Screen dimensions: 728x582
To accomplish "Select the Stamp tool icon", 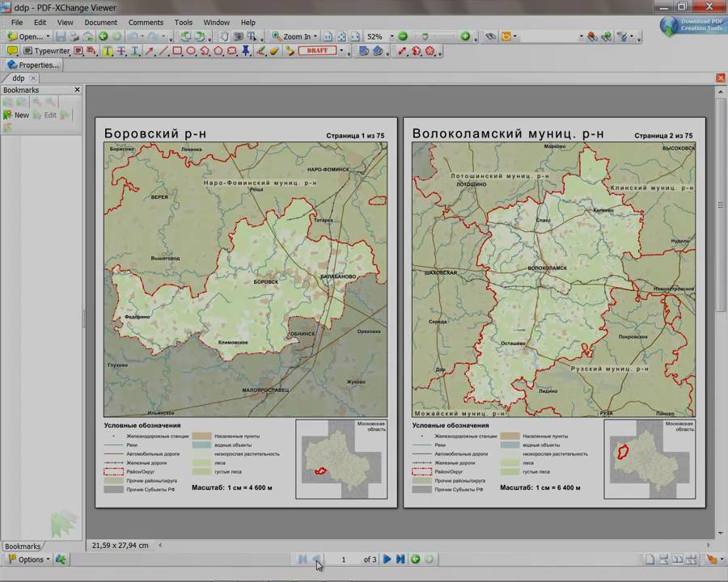I will click(x=290, y=51).
